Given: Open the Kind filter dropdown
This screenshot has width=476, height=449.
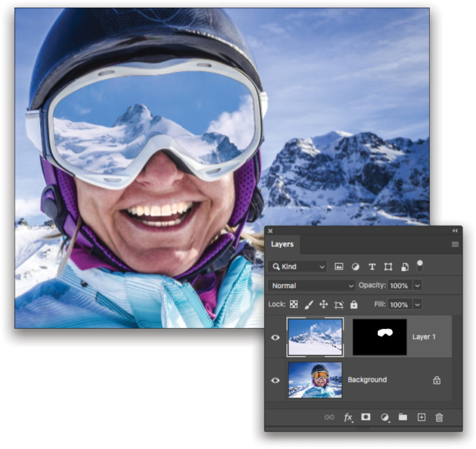Looking at the screenshot, I should coord(297,267).
